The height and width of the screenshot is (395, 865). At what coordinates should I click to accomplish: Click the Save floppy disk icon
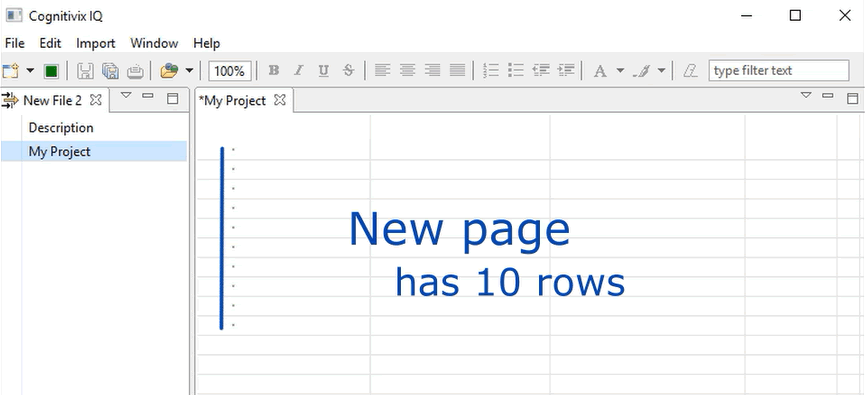pos(85,71)
